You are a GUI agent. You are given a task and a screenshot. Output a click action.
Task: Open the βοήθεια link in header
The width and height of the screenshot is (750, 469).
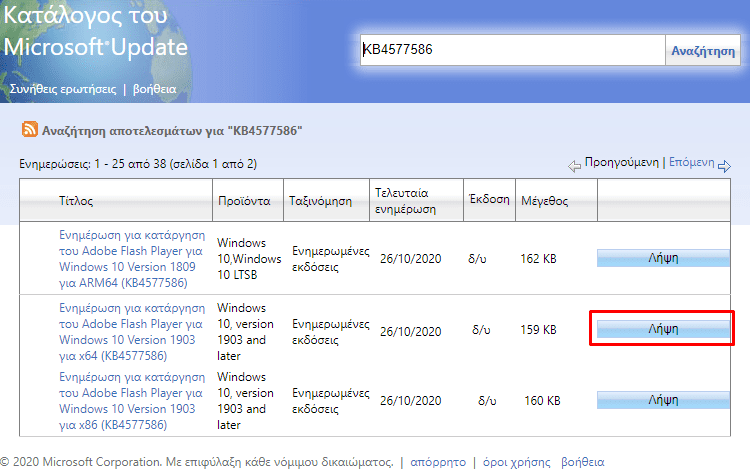pos(154,89)
